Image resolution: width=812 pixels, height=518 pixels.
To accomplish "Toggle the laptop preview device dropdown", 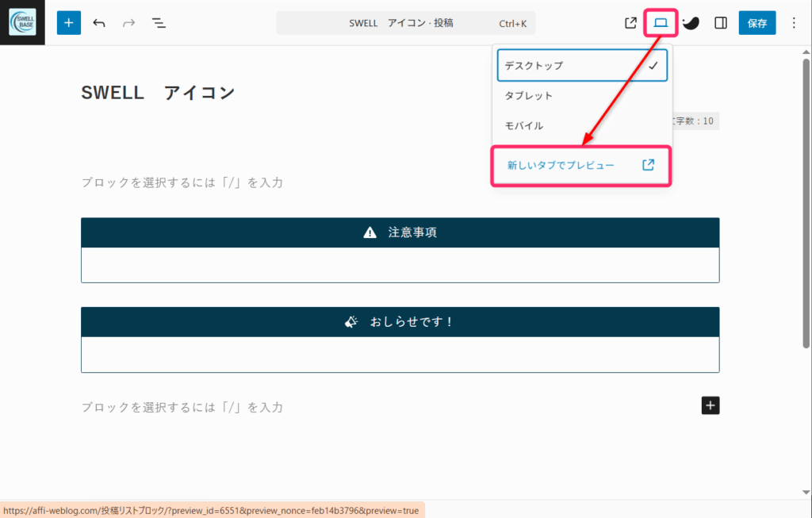I will pyautogui.click(x=661, y=23).
